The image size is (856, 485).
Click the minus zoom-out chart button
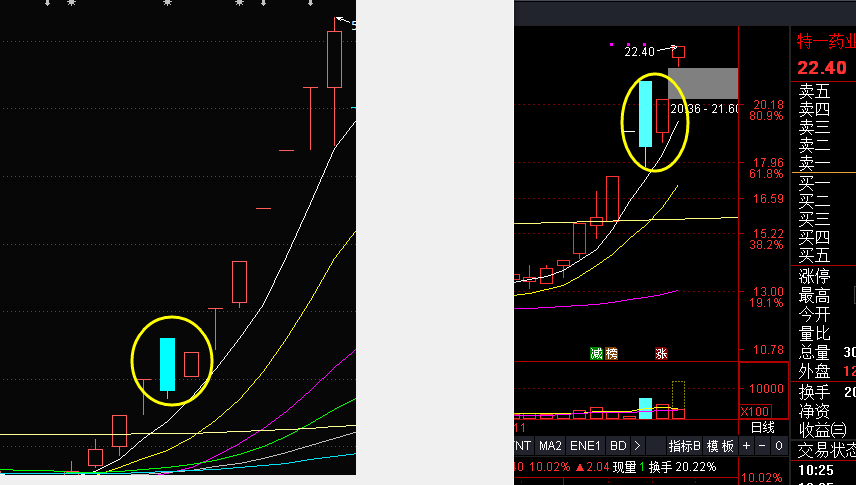pyautogui.click(x=762, y=445)
